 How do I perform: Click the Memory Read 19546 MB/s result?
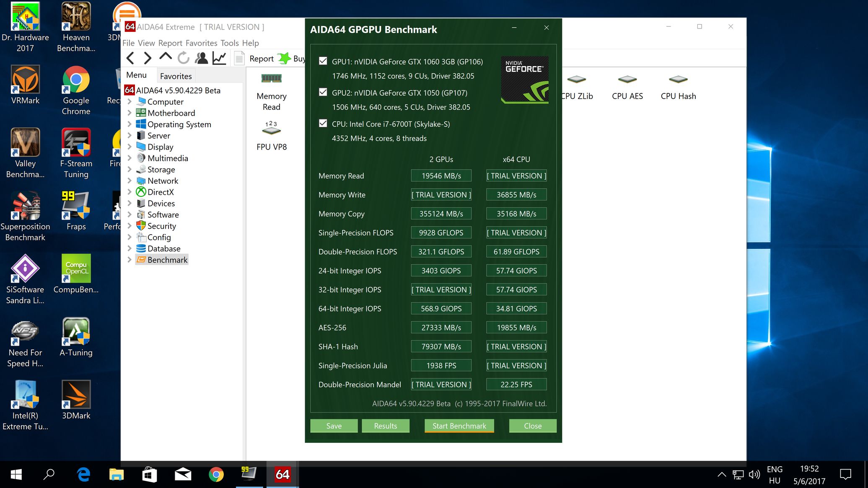tap(441, 176)
